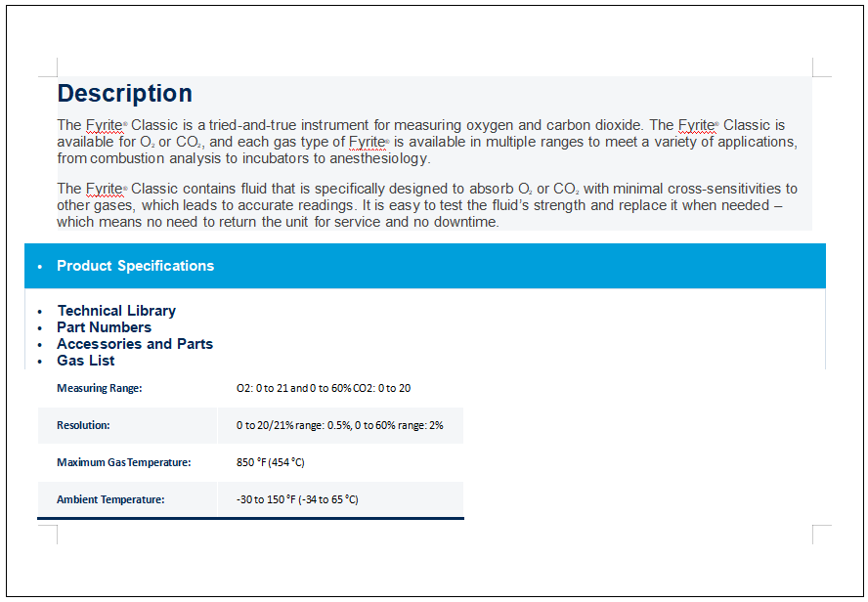Open the Technical Library tab
This screenshot has height=602, width=868.
[x=116, y=311]
